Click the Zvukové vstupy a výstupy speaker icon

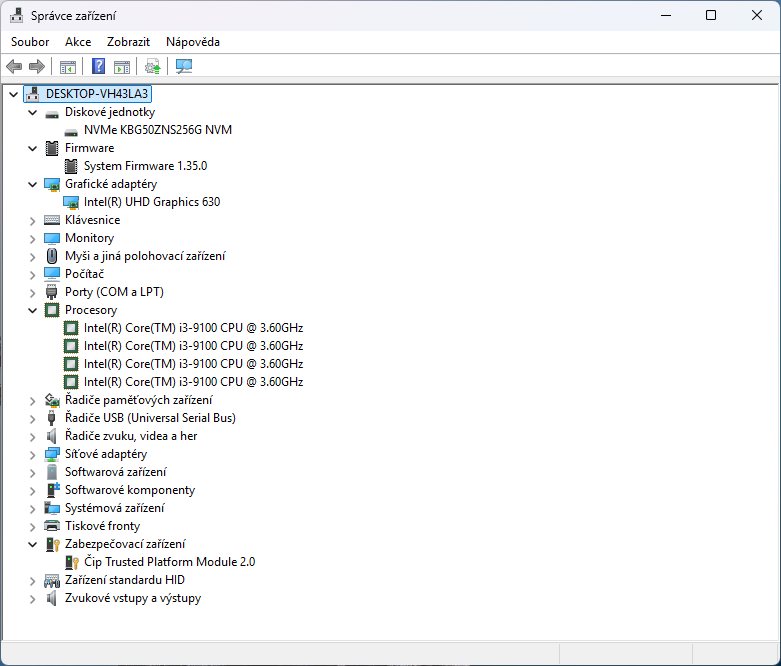click(51, 598)
